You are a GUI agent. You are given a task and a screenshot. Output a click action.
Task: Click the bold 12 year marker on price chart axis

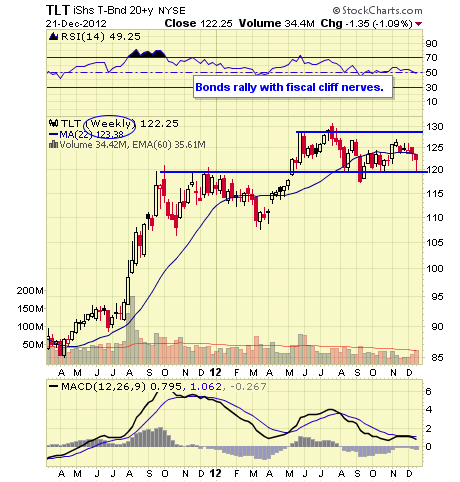[216, 372]
